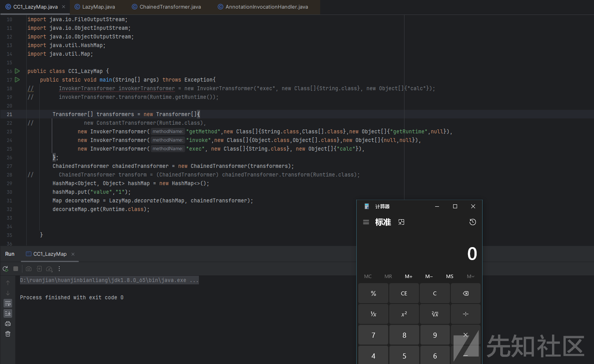Minimize the Calculator window
This screenshot has height=364, width=594.
[x=437, y=206]
